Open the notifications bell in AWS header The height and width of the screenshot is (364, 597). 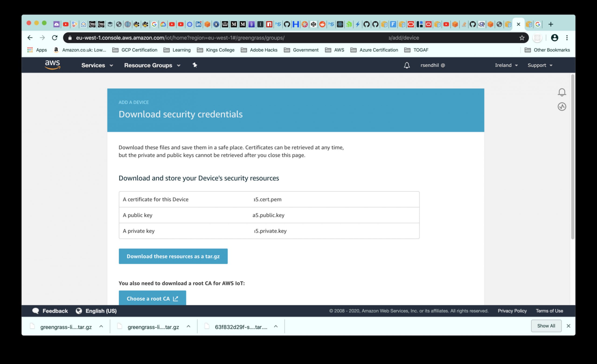(407, 65)
